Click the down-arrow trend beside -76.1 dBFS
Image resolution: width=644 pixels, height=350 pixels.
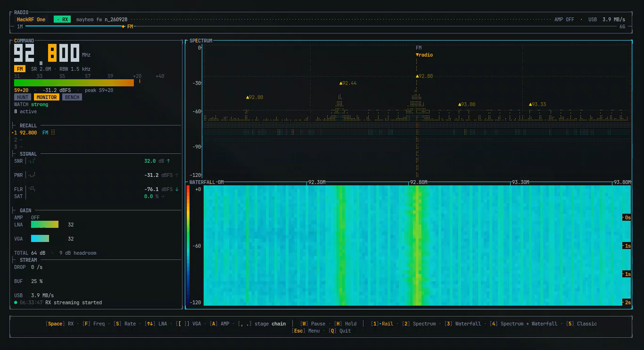[x=177, y=189]
